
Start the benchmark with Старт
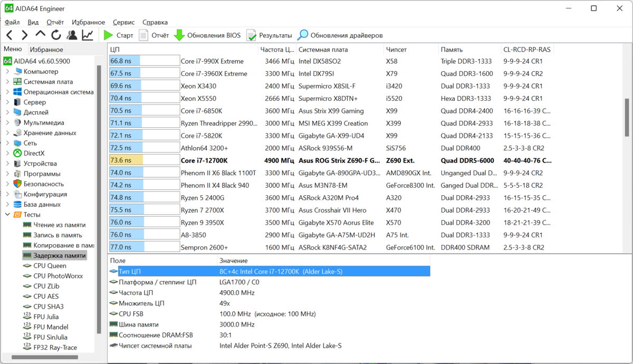(x=118, y=35)
